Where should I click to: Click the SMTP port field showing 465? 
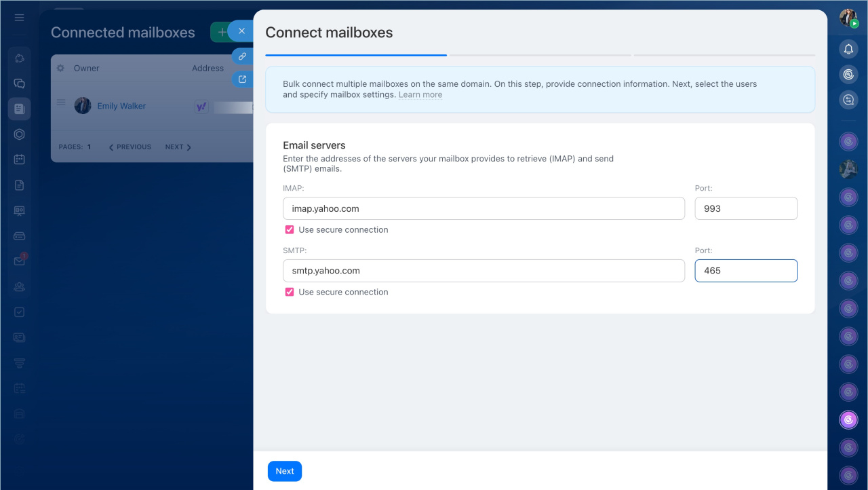point(746,271)
